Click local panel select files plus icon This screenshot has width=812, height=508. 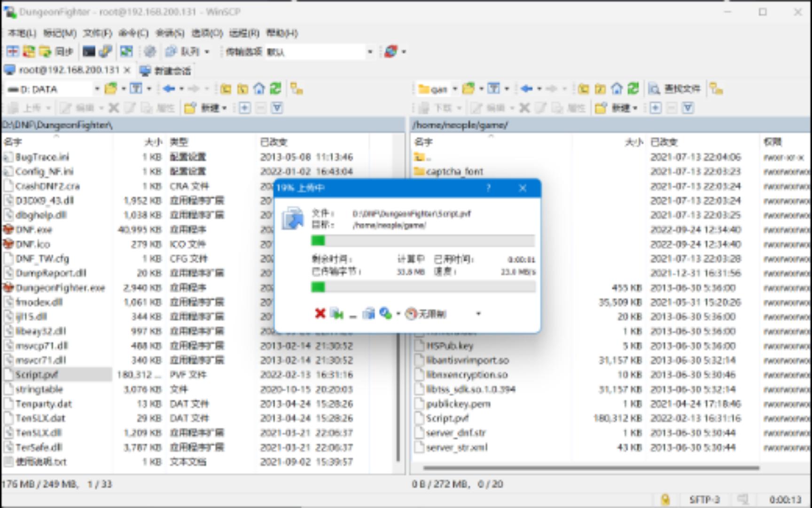click(244, 108)
